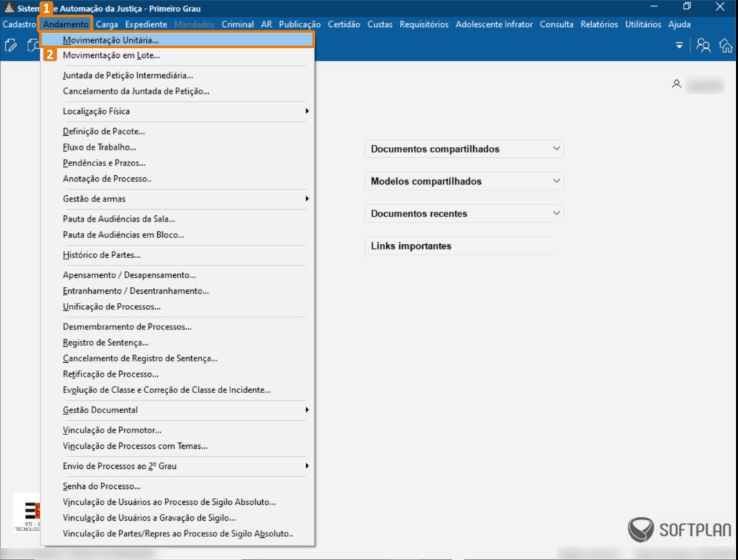Open the Publicação menu
Viewport: 738px width, 560px height.
300,24
